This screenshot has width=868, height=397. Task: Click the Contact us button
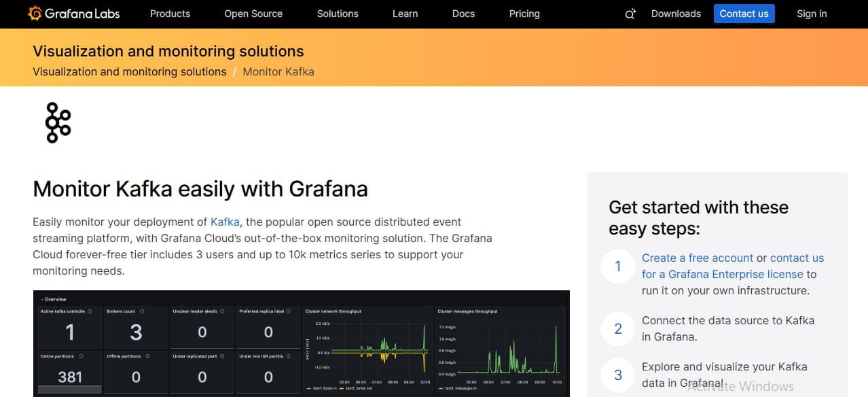coord(744,14)
